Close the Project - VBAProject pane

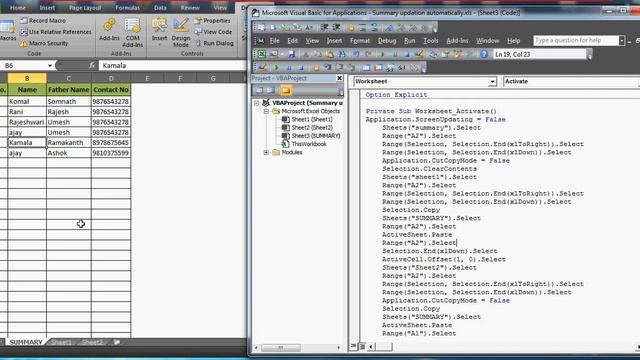(x=339, y=78)
